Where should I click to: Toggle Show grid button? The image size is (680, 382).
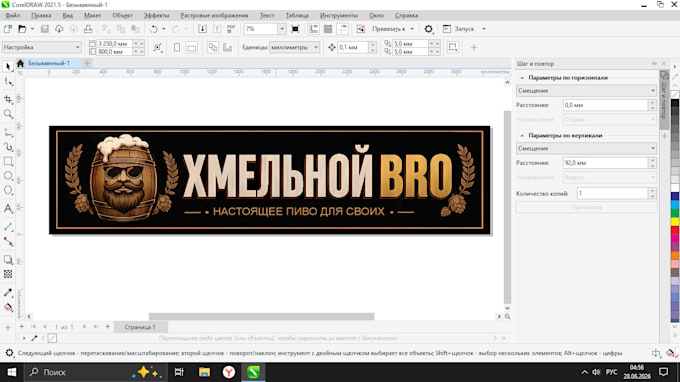328,29
